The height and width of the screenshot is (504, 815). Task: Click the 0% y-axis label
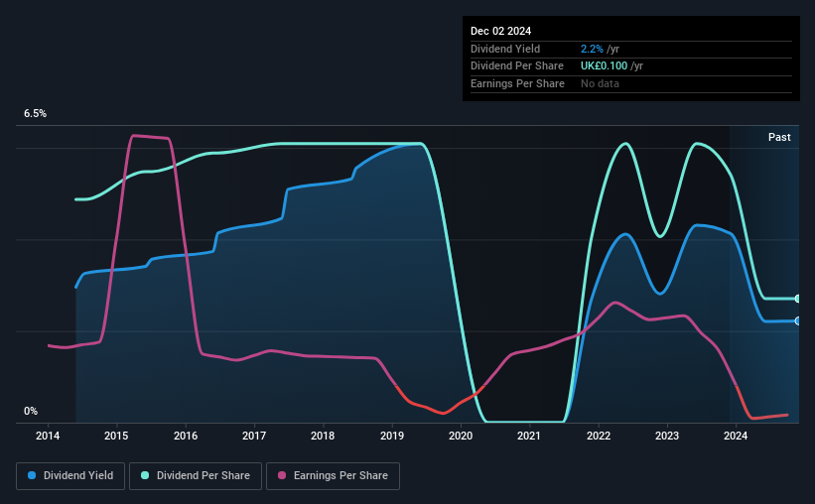pos(31,411)
